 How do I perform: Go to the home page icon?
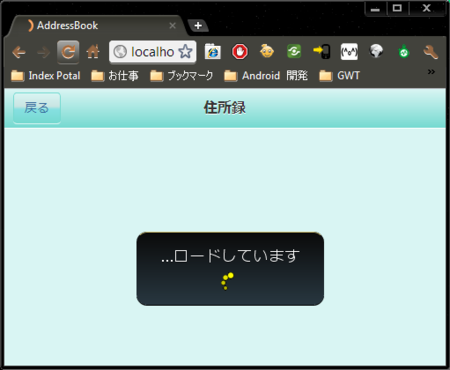[93, 52]
